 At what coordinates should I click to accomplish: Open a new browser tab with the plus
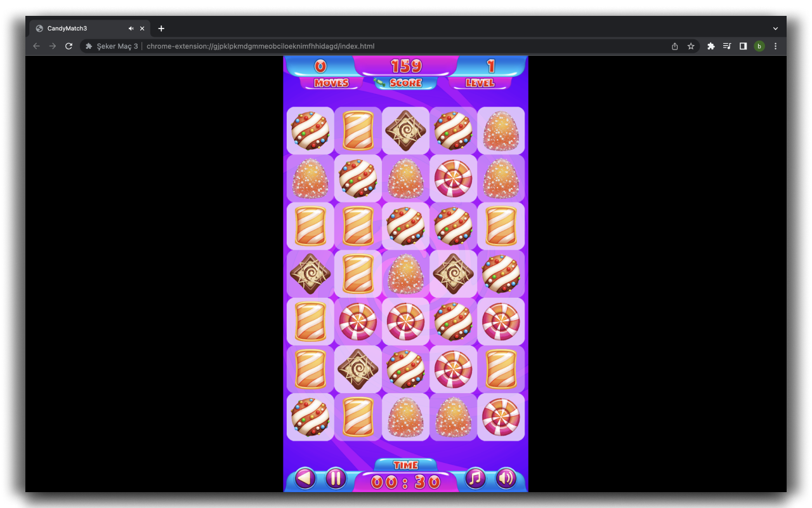click(x=161, y=28)
